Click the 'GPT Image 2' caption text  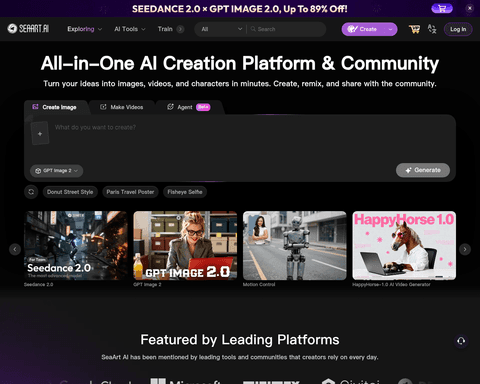[147, 284]
